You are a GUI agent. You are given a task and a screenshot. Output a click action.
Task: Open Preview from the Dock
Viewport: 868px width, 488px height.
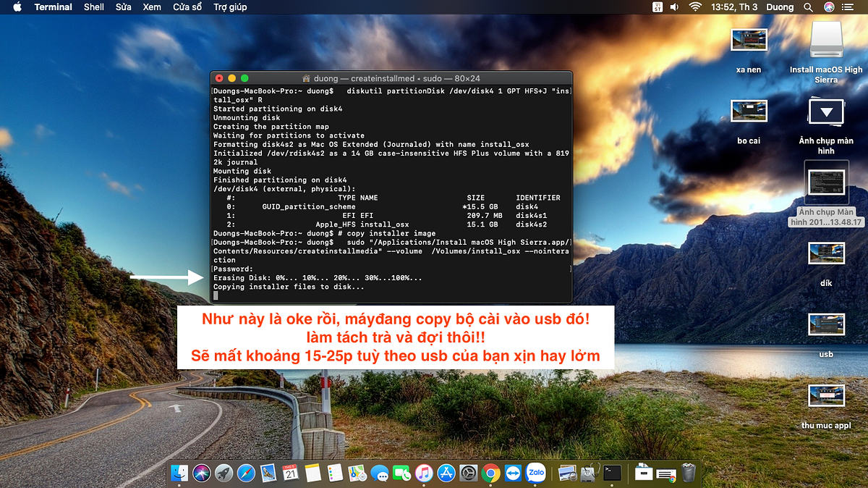click(x=567, y=473)
